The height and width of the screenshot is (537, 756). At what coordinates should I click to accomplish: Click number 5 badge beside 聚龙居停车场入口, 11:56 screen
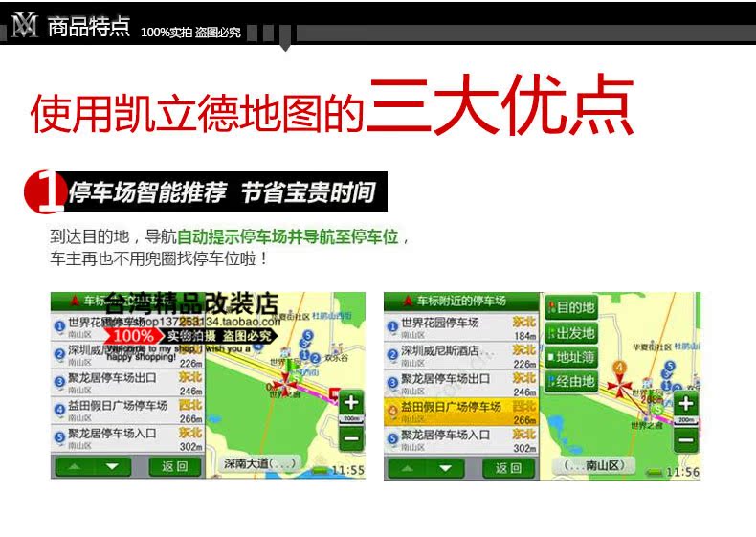pos(392,438)
